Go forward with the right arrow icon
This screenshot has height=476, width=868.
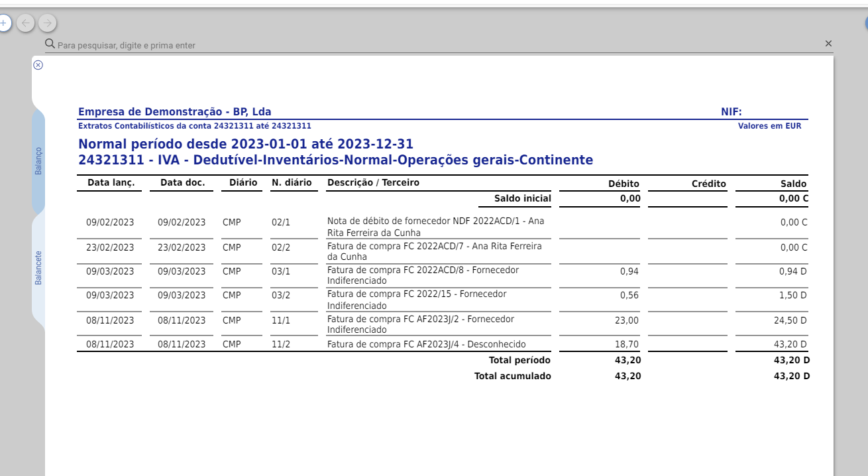point(47,23)
